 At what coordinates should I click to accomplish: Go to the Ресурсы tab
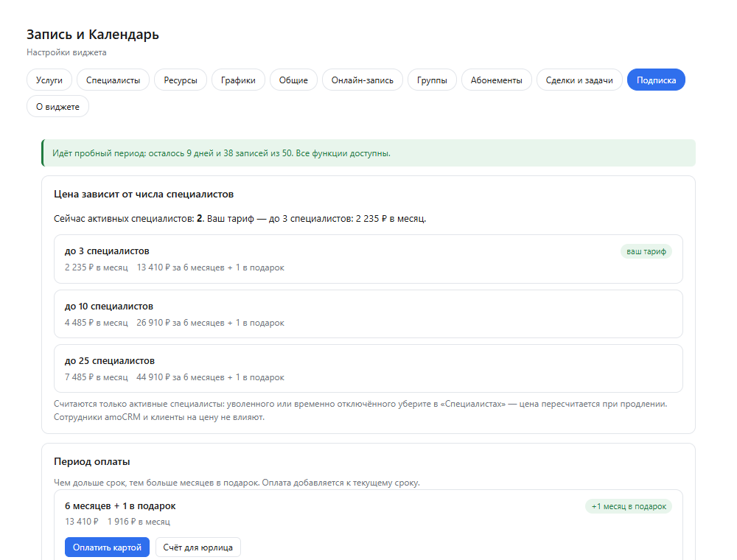(181, 80)
